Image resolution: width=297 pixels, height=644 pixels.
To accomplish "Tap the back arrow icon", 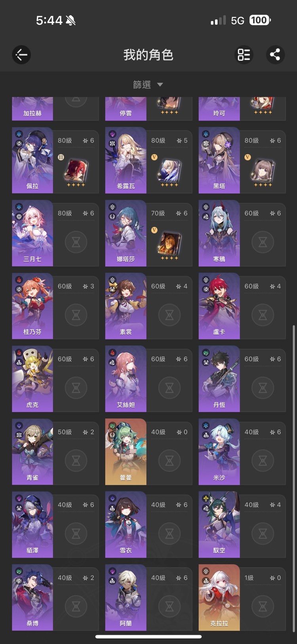I will pyautogui.click(x=21, y=55).
